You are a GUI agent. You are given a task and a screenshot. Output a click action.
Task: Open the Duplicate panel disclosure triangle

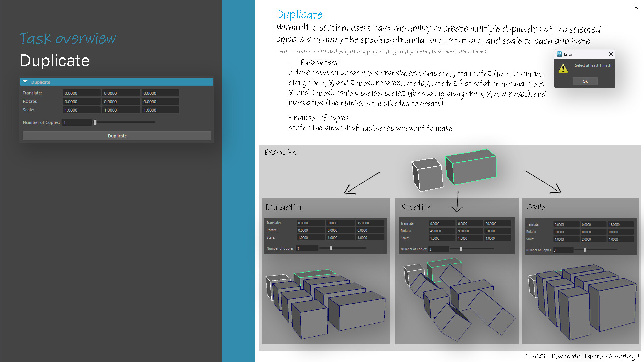click(x=25, y=82)
